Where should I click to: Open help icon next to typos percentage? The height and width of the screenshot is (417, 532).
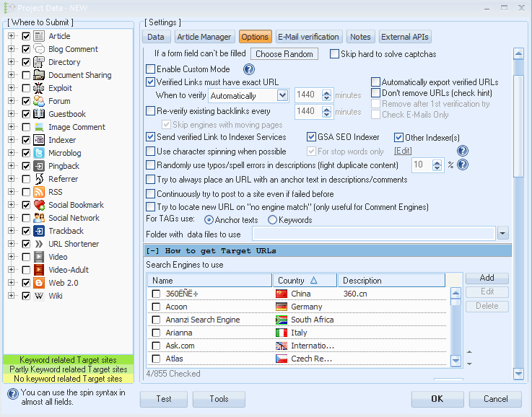pos(463,164)
